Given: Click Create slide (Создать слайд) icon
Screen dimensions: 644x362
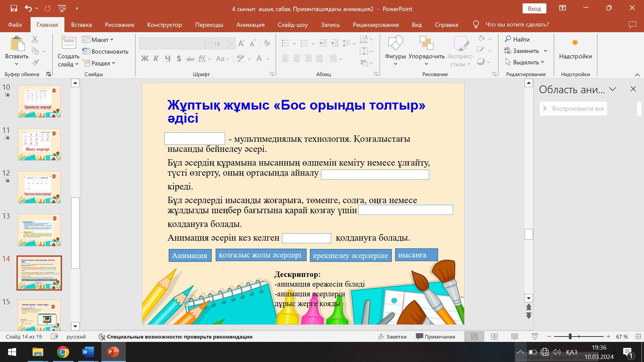Looking at the screenshot, I should pos(69,44).
